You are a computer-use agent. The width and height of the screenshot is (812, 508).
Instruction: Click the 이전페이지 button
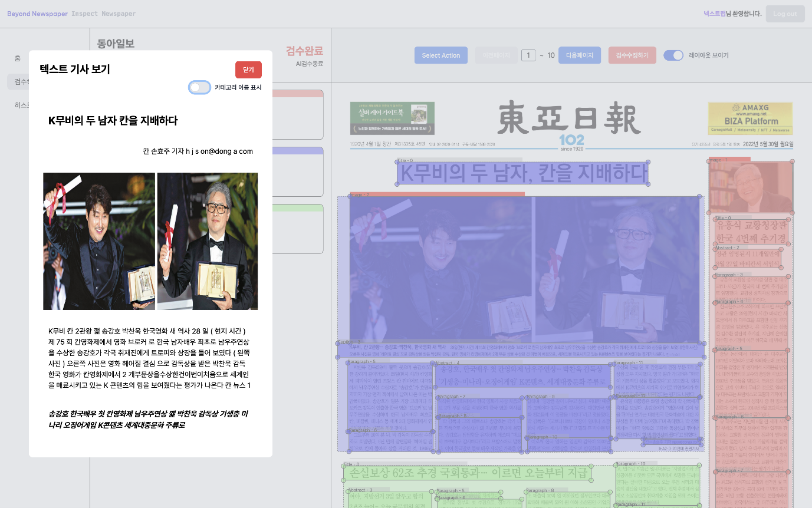click(497, 55)
